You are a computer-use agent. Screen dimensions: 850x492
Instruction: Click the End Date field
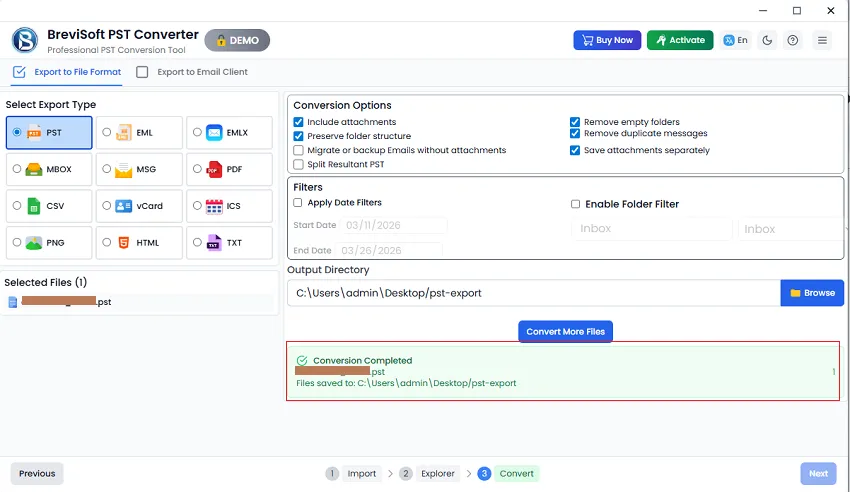pos(389,250)
